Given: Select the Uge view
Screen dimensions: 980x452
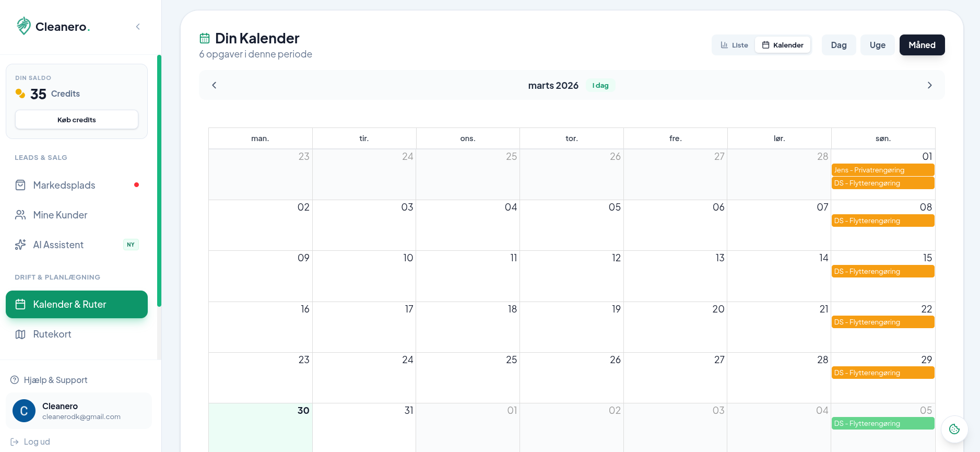Looking at the screenshot, I should pyautogui.click(x=877, y=45).
